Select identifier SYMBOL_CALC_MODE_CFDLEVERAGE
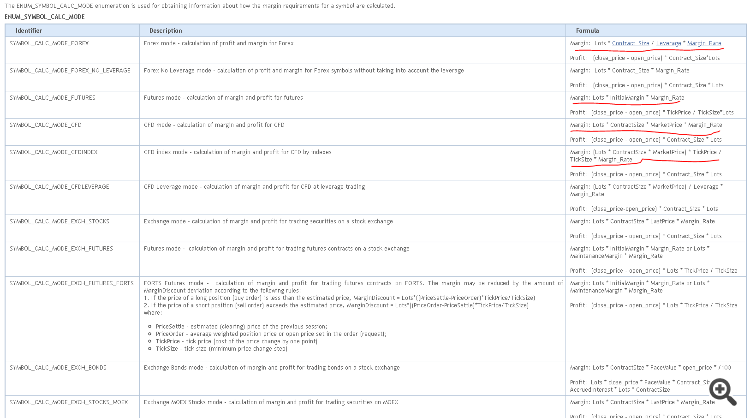The height and width of the screenshot is (418, 750). coord(59,187)
